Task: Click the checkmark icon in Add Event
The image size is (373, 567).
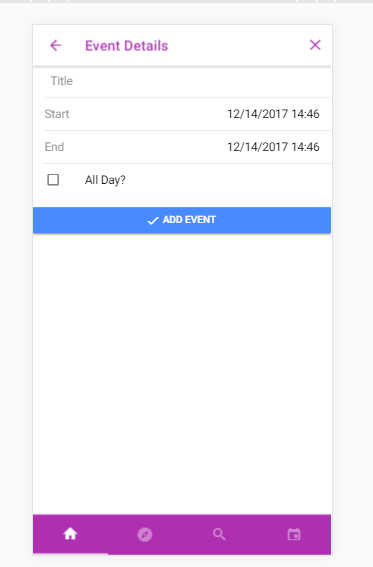Action: point(153,221)
